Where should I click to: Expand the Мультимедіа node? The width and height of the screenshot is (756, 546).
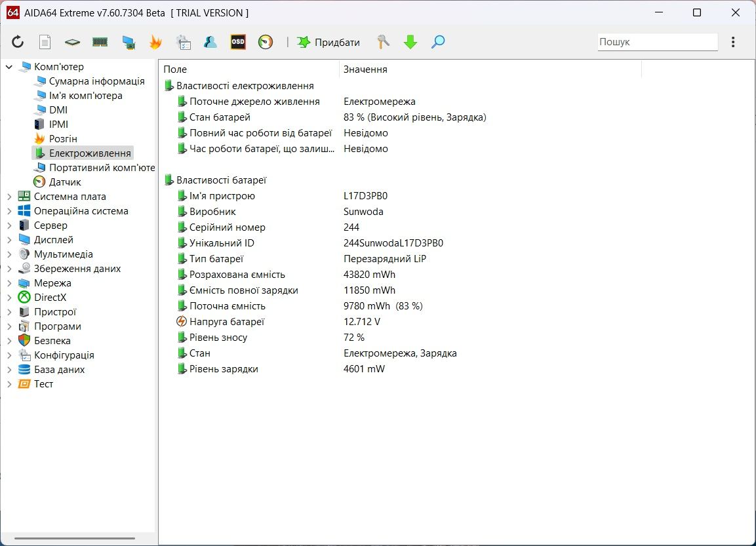(x=9, y=254)
